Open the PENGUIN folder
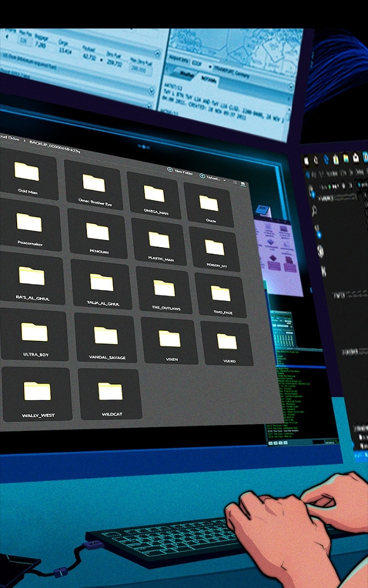Screen dimensions: 368x588 pos(98,233)
